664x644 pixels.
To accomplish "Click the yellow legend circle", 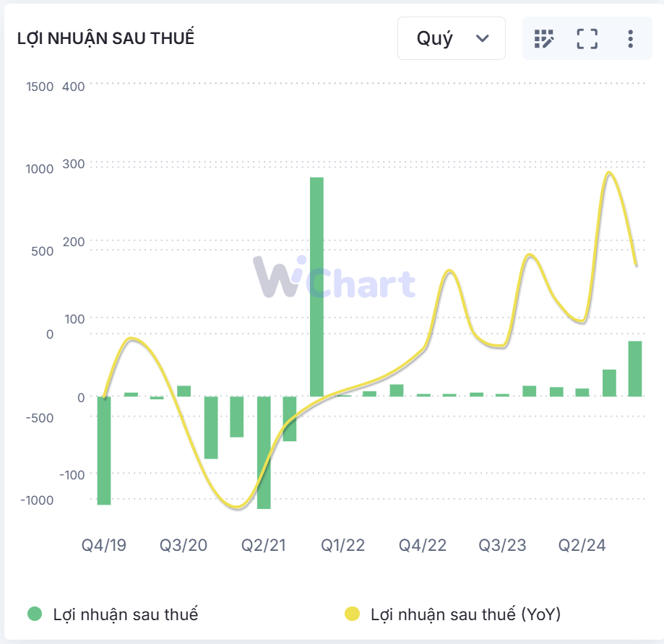I will tap(352, 614).
